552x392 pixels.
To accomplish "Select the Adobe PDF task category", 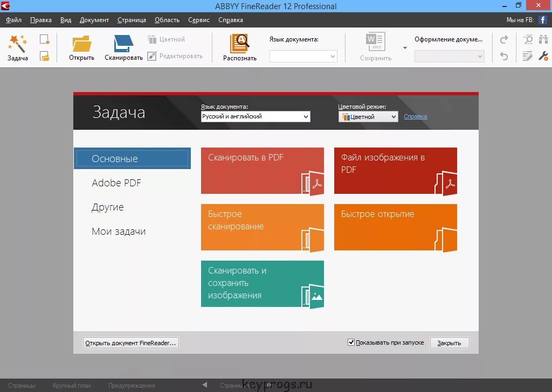I will [x=116, y=183].
